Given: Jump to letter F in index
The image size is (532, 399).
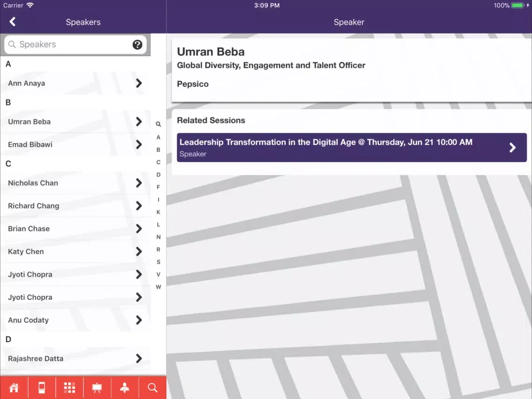Looking at the screenshot, I should 158,187.
